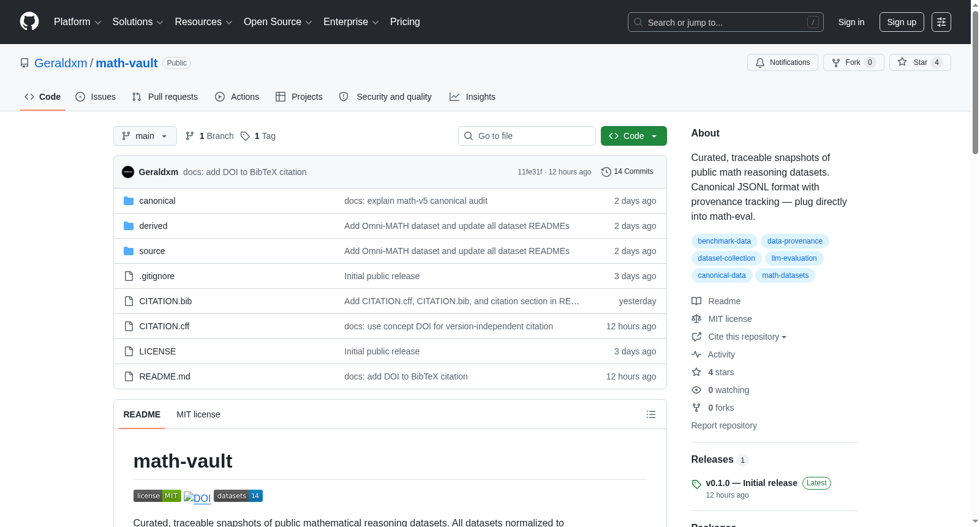This screenshot has width=980, height=527.
Task: Click the MIT license scale icon
Action: [x=696, y=319]
